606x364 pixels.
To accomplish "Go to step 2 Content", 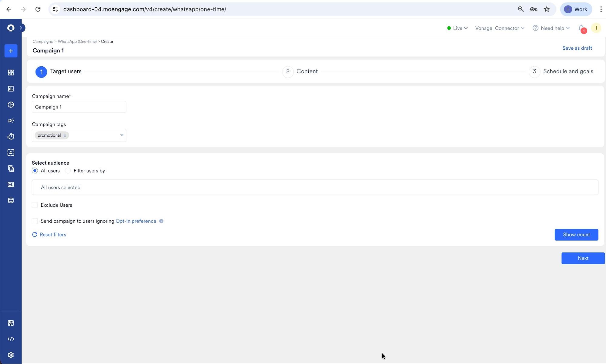I will click(x=300, y=72).
